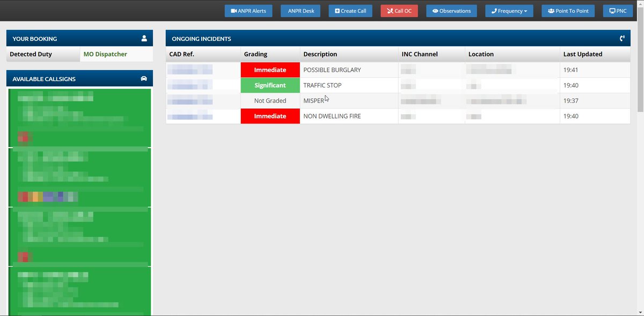The image size is (644, 316).
Task: Click the Available Callsigns panel title
Action: (44, 79)
